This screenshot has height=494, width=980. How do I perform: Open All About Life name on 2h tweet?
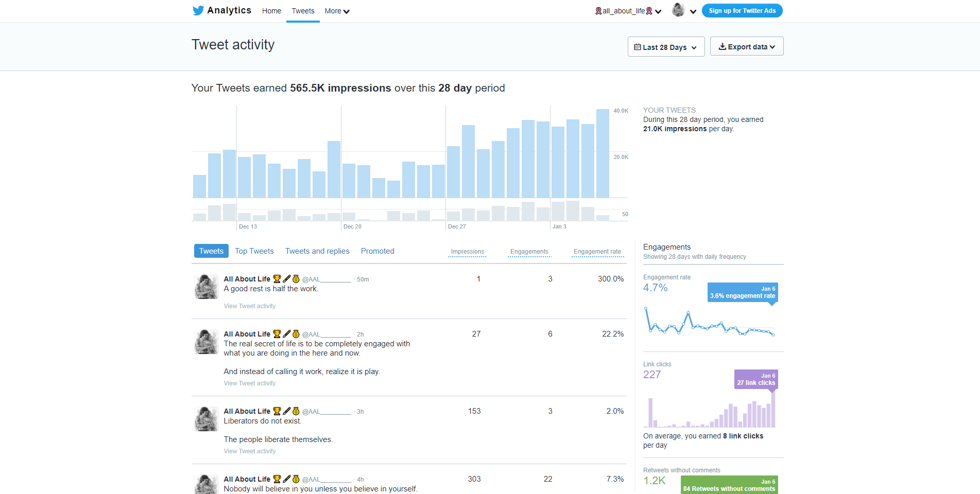coord(247,334)
